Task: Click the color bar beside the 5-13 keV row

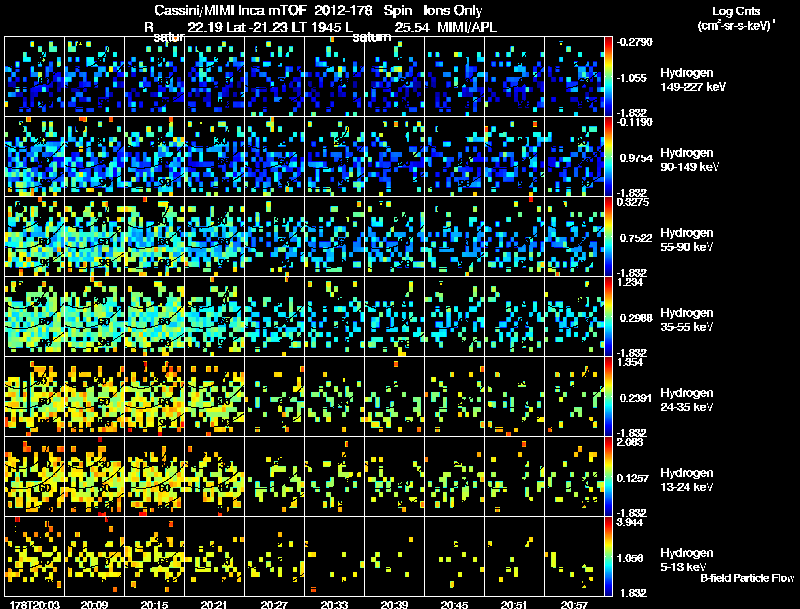Action: pos(608,557)
